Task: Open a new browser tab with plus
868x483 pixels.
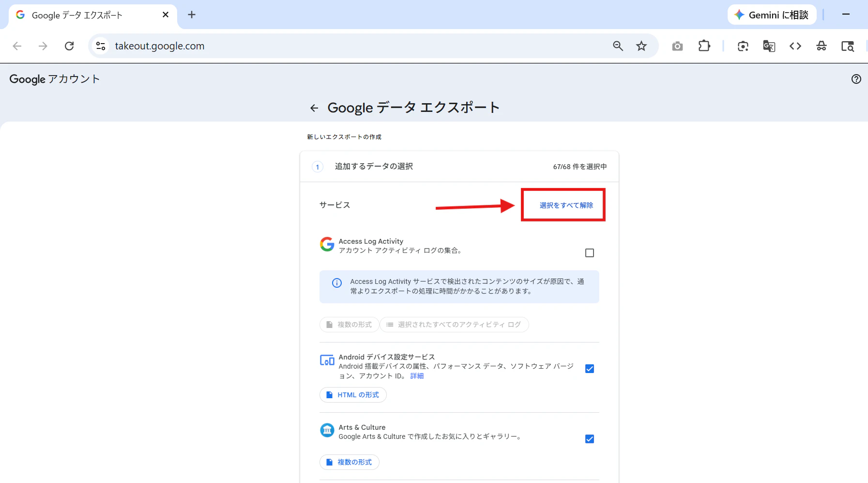Action: pos(192,15)
